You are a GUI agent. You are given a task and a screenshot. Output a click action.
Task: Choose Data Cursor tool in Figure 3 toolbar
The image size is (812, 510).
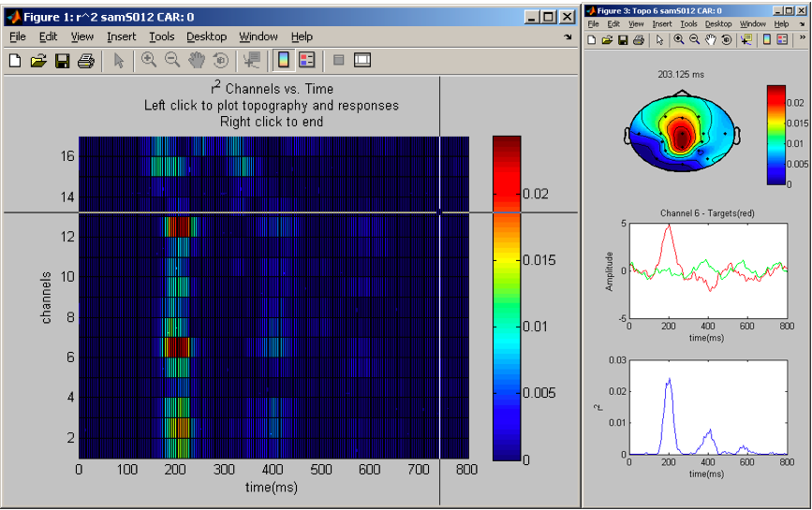pyautogui.click(x=746, y=40)
